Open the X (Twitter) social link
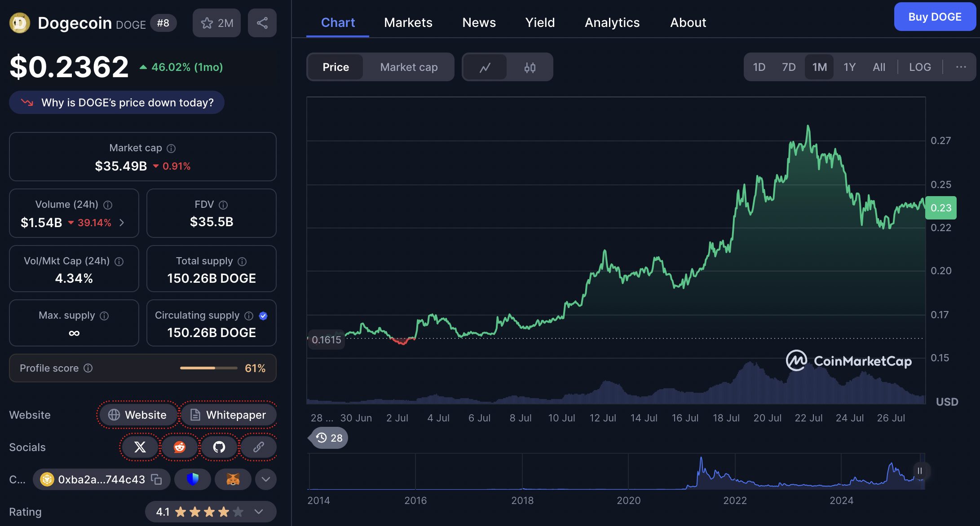The height and width of the screenshot is (526, 980). (x=140, y=447)
